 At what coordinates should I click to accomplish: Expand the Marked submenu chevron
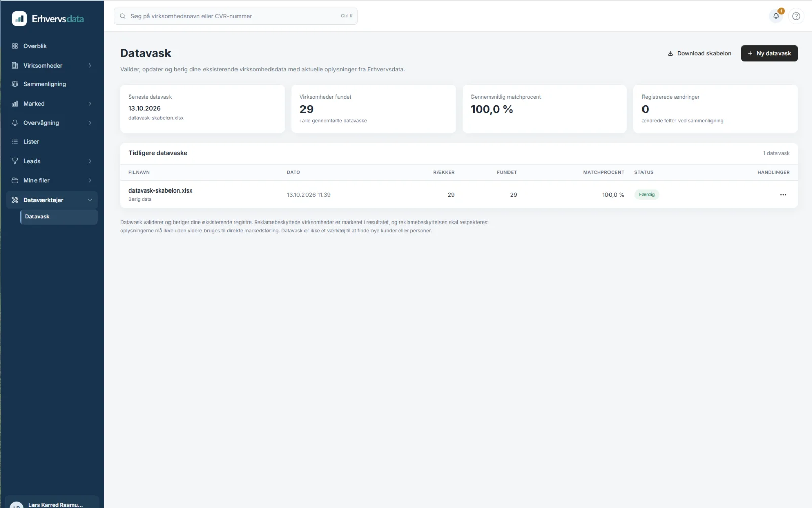click(90, 104)
